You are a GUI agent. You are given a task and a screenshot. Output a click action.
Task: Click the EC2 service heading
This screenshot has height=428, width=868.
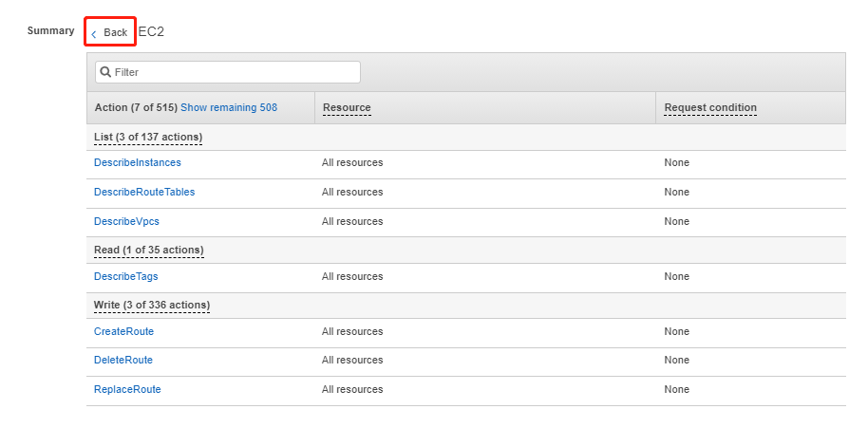click(x=152, y=32)
